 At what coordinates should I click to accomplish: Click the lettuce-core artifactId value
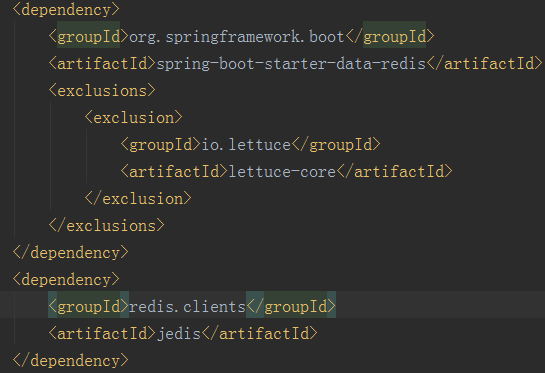[x=282, y=172]
